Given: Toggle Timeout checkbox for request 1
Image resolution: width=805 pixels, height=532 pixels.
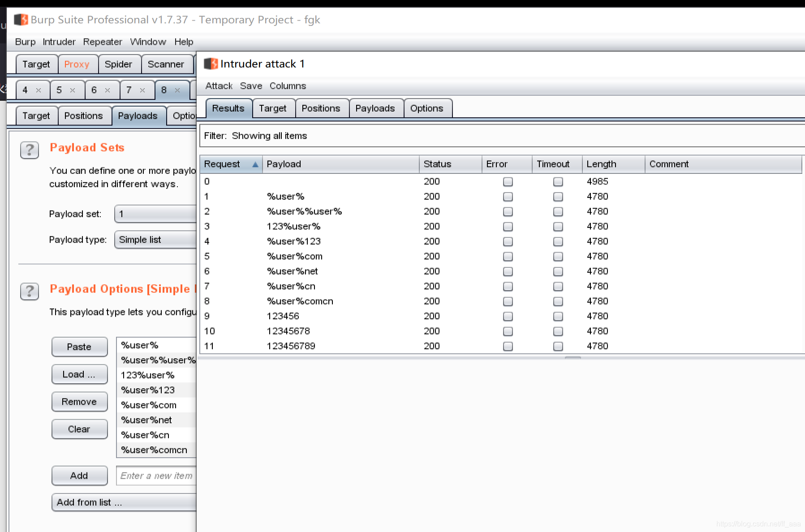Looking at the screenshot, I should coord(558,197).
